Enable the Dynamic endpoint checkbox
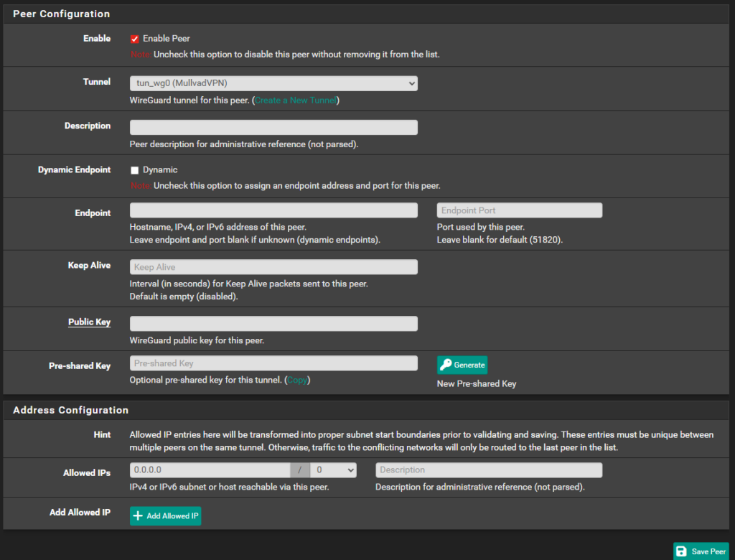This screenshot has height=560, width=735. 134,170
